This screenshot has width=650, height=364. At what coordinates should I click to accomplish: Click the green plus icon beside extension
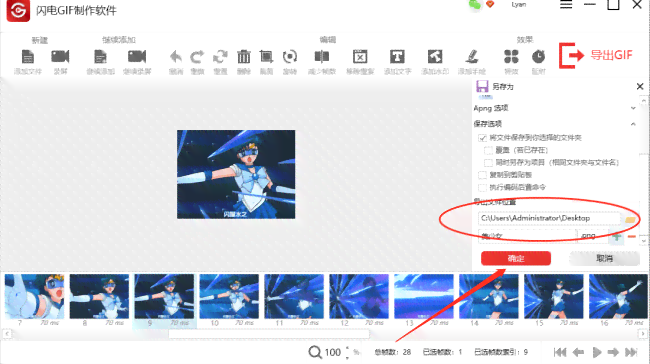617,237
